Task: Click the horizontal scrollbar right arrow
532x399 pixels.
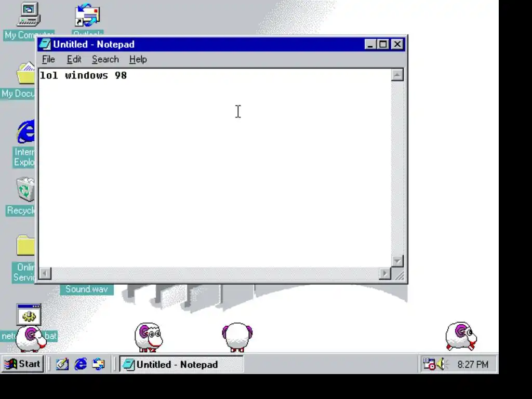Action: click(385, 273)
